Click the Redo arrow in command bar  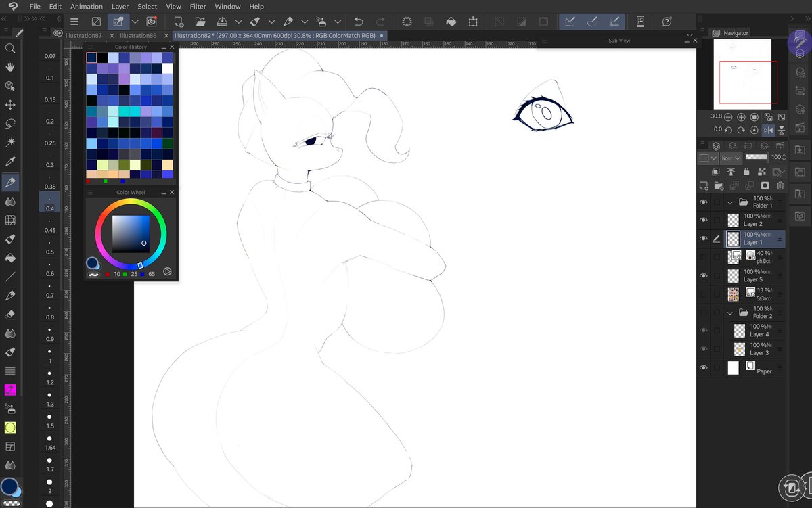[x=380, y=22]
